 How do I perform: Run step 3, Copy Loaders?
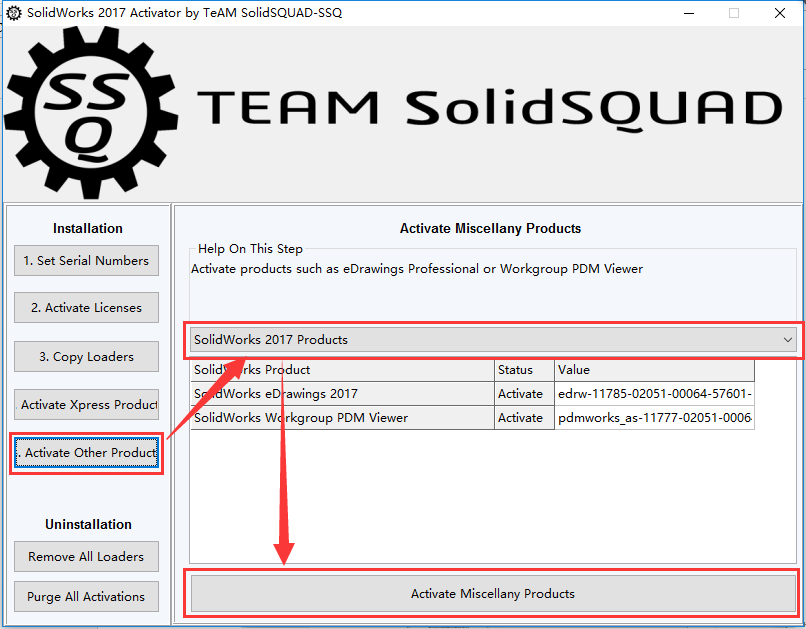(x=86, y=357)
